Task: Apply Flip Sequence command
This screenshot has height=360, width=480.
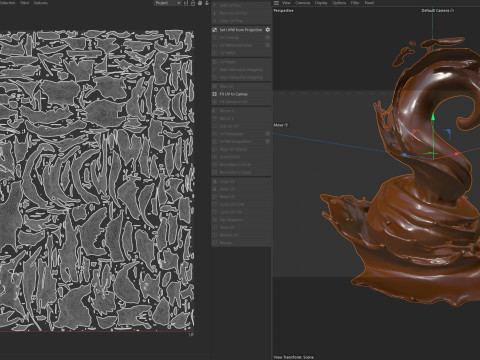Action: 241,220
